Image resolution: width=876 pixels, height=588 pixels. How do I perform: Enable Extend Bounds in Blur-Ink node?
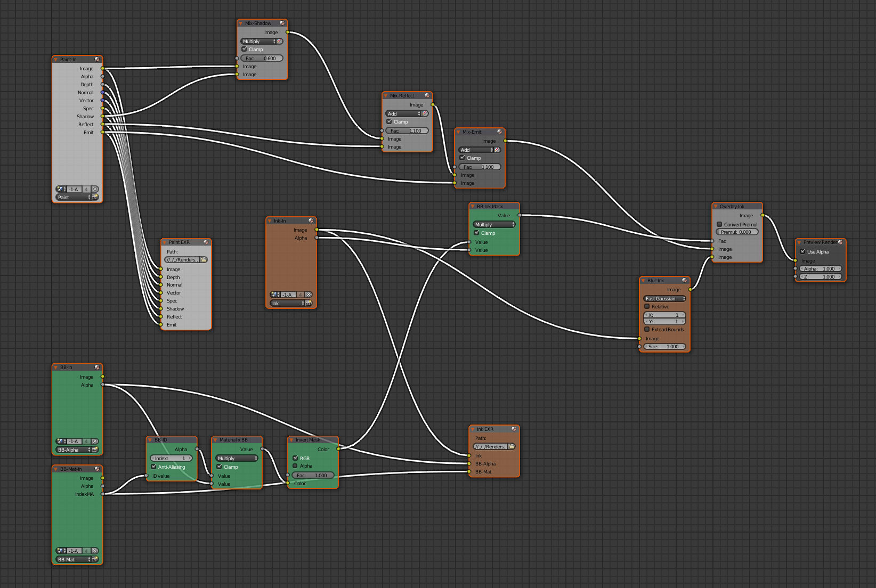tap(647, 329)
